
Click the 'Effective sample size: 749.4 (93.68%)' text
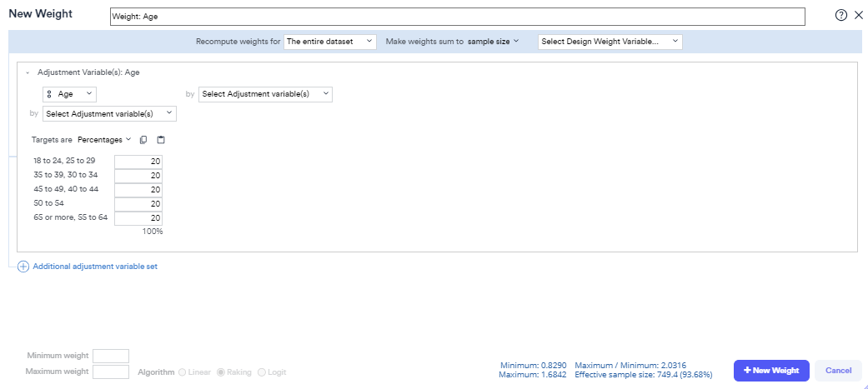pos(643,375)
